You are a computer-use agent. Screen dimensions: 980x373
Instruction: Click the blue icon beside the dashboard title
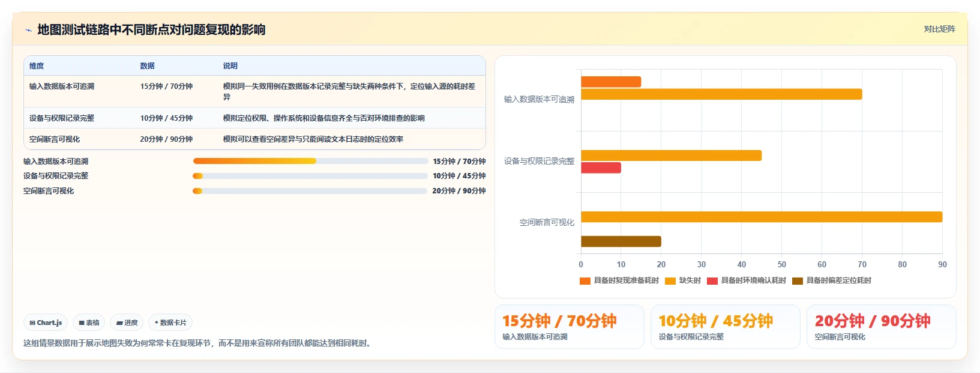click(x=28, y=30)
